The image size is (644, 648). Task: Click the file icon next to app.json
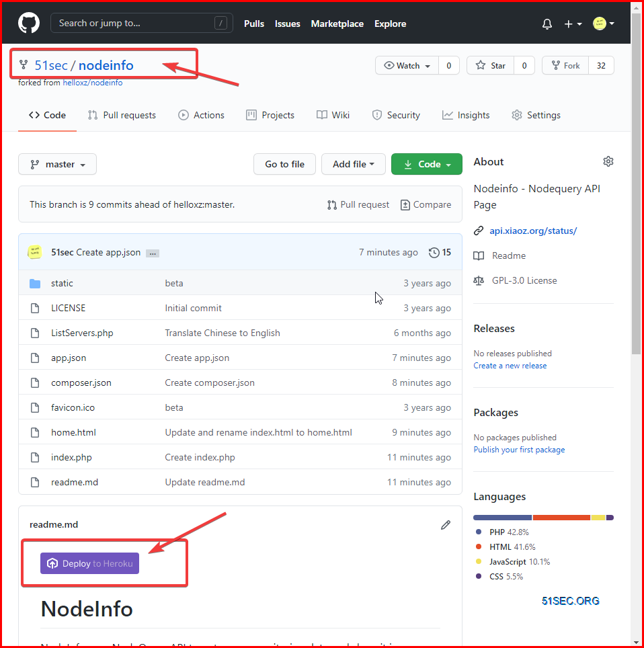point(35,358)
